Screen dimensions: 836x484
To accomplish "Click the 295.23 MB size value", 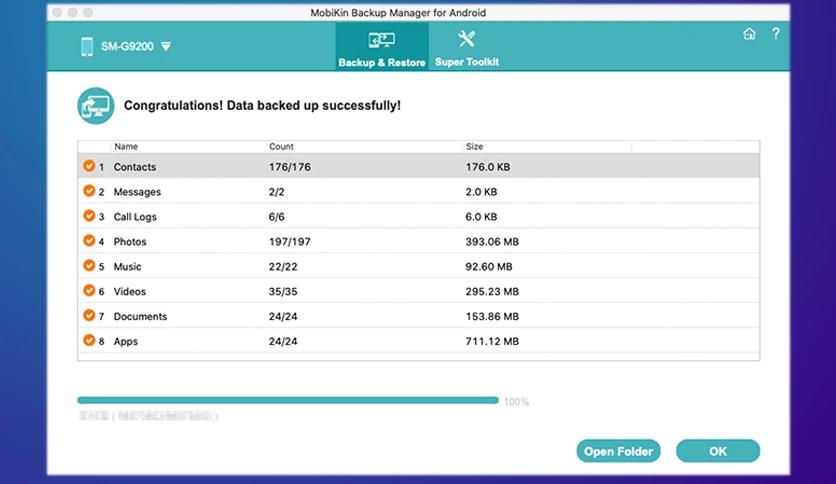I will click(x=492, y=292).
